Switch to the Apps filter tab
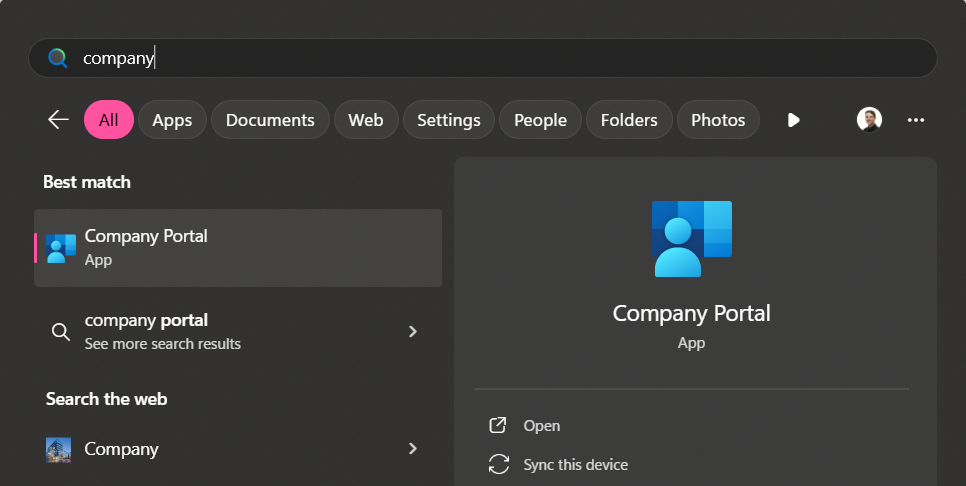This screenshot has width=966, height=486. pos(172,119)
